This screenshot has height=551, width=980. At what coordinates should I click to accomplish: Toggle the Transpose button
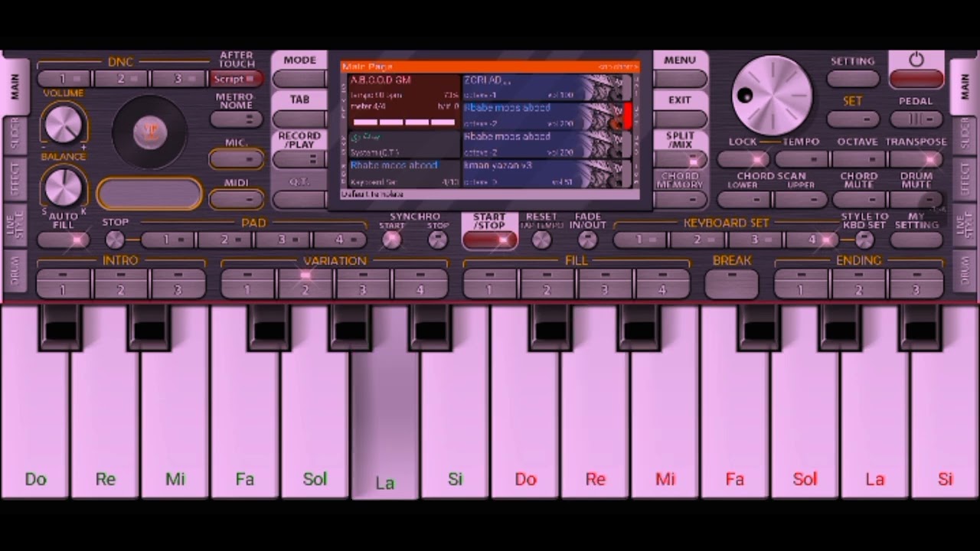point(916,159)
